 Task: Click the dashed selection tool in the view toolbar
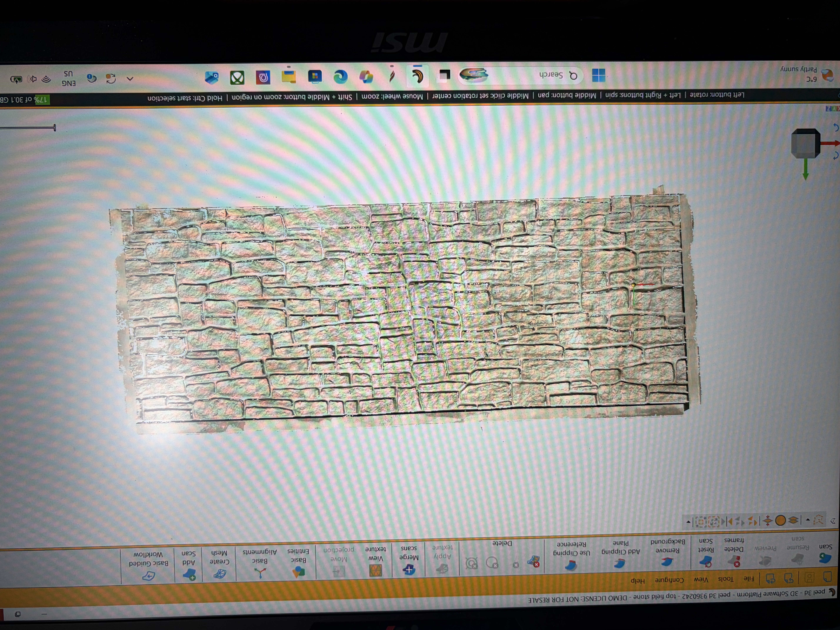[x=819, y=520]
